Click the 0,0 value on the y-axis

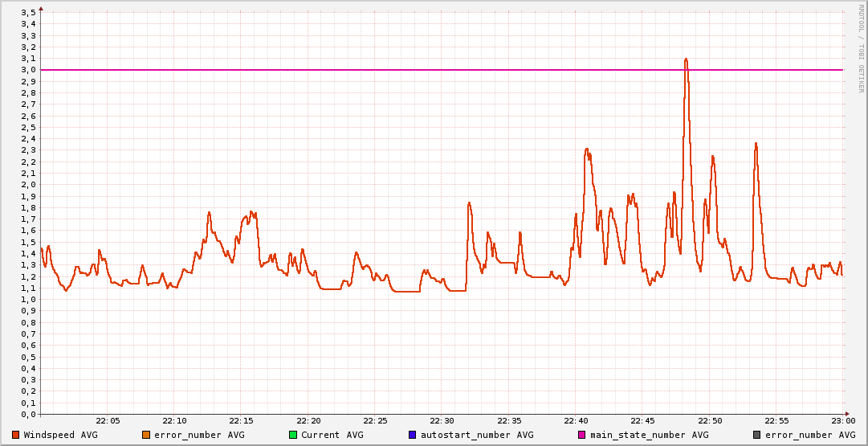pos(28,415)
